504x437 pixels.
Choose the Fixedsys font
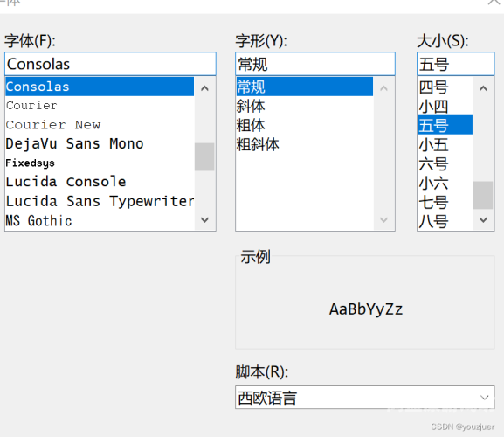[100, 163]
